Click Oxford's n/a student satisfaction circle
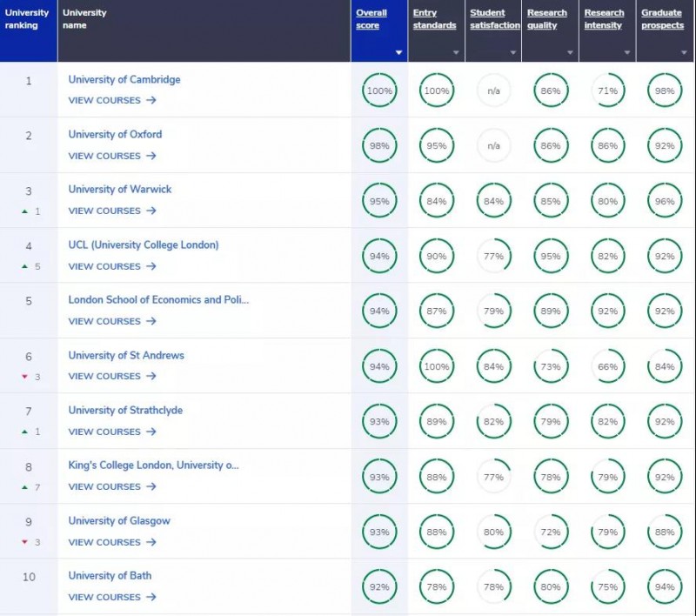The height and width of the screenshot is (616, 696). (493, 145)
